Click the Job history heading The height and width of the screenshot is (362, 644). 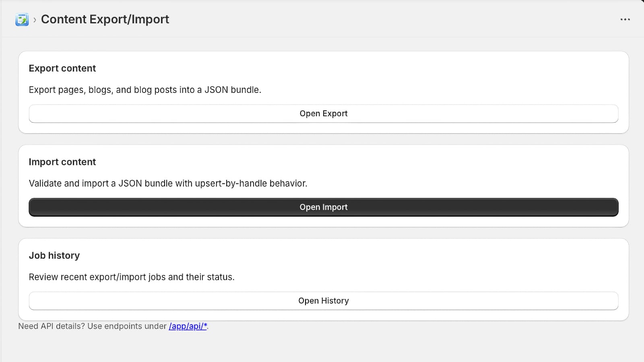54,256
